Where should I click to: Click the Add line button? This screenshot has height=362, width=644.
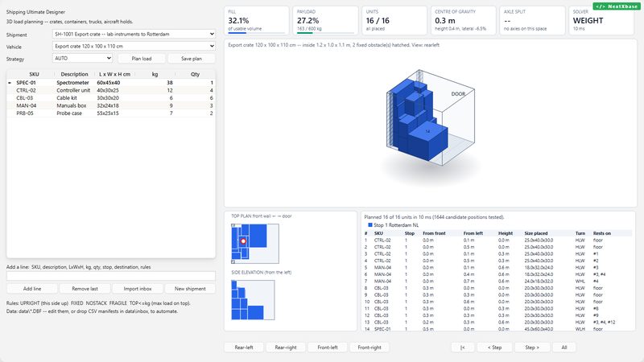[32, 289]
